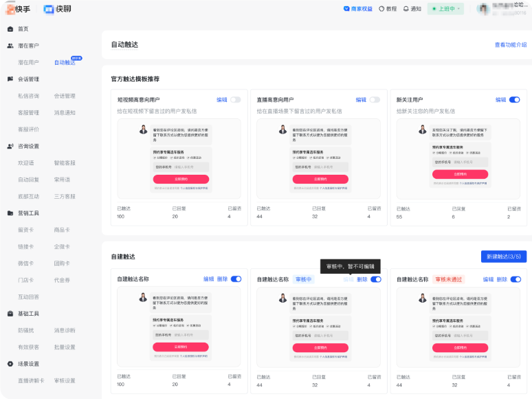This screenshot has width=532, height=399.
Task: Toggle the 审核中 card's switch
Action: 376,279
